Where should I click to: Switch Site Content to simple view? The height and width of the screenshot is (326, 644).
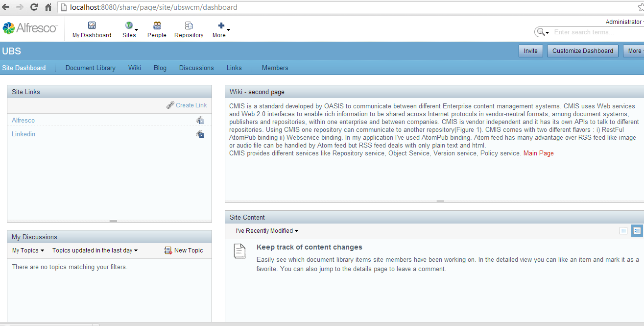pos(623,230)
